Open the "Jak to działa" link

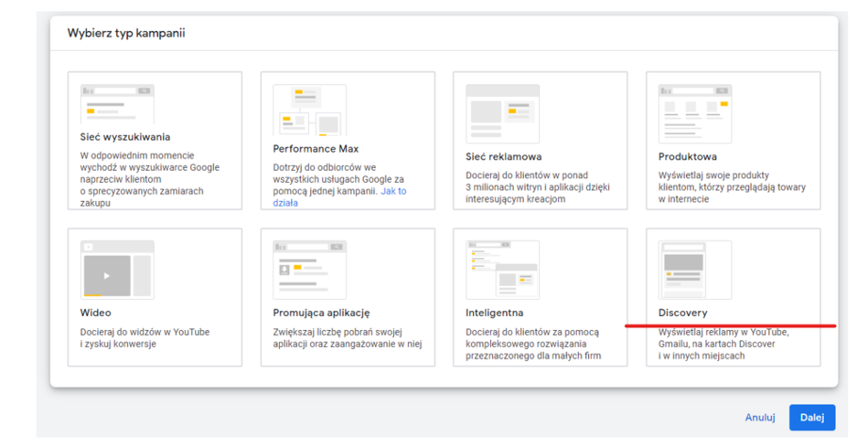(x=339, y=196)
